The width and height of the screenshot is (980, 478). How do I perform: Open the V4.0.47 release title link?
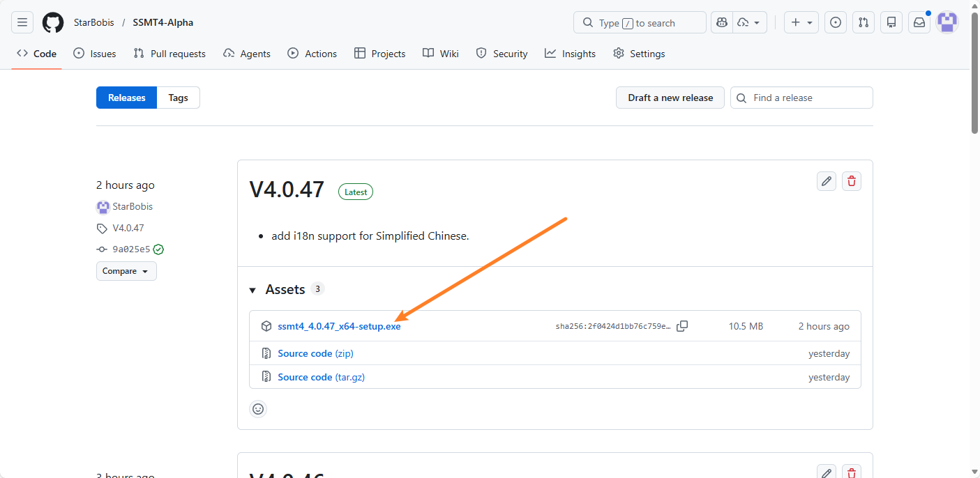[x=287, y=190]
